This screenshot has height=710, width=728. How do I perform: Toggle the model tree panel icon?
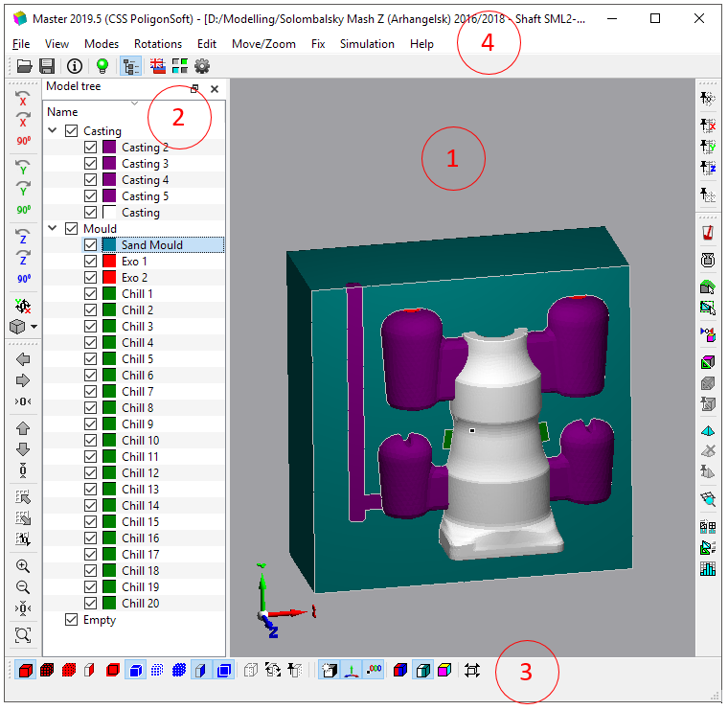[131, 66]
